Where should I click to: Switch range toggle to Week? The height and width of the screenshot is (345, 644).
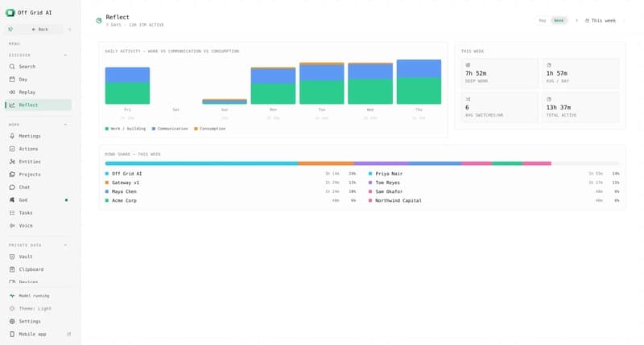click(559, 21)
